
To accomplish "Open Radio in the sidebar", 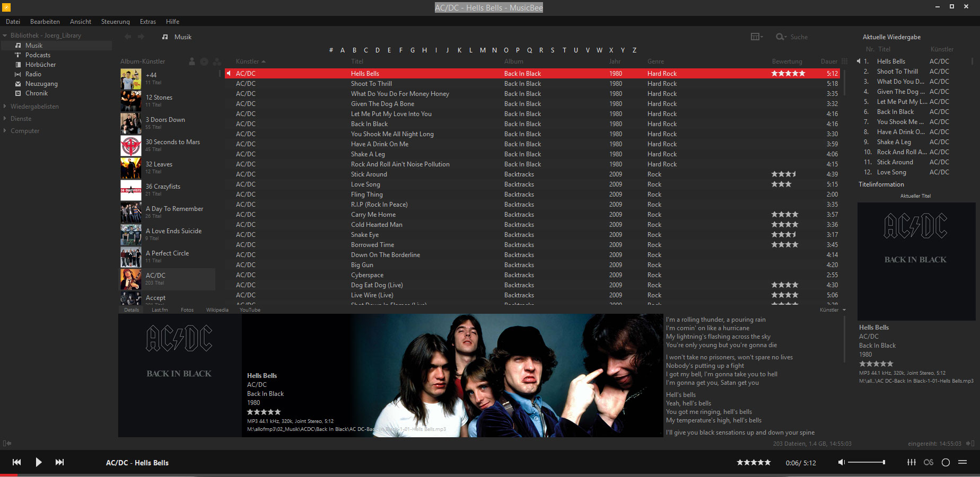I will [33, 74].
